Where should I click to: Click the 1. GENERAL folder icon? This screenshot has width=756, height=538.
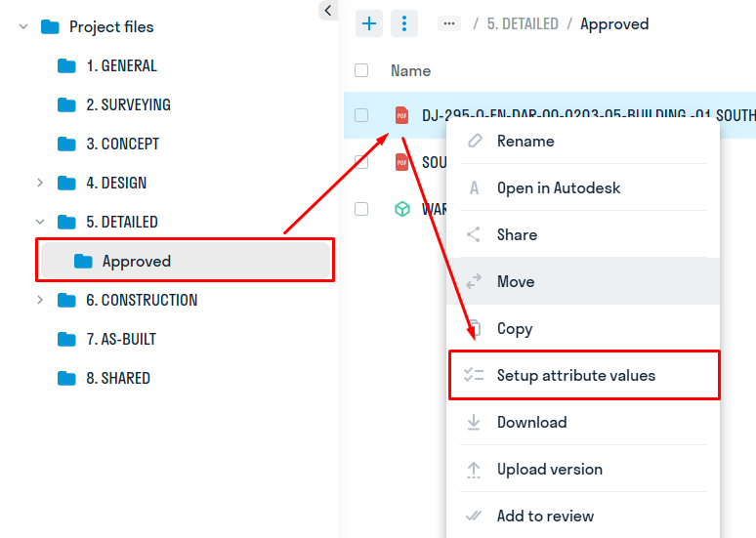coord(66,65)
